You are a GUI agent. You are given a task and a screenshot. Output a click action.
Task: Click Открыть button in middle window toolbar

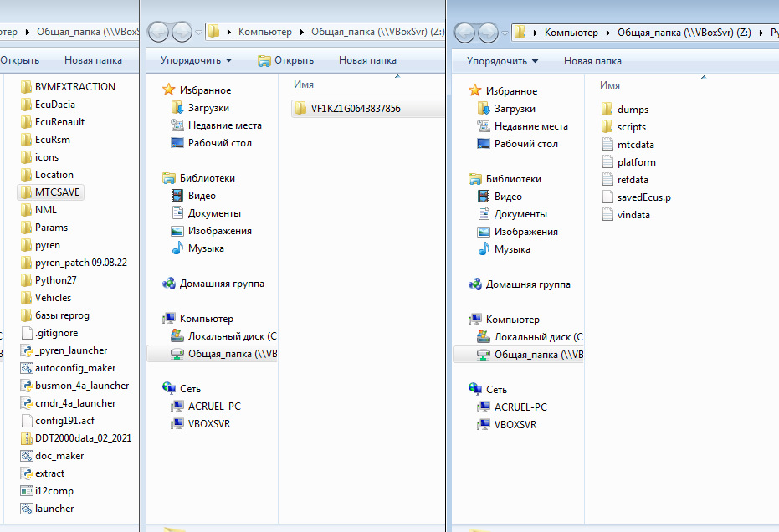coord(286,60)
